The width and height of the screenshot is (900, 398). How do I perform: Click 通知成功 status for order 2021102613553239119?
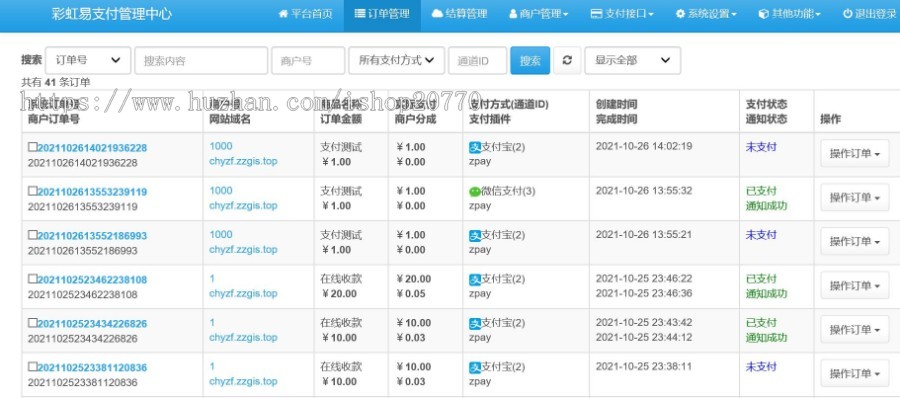click(x=766, y=206)
